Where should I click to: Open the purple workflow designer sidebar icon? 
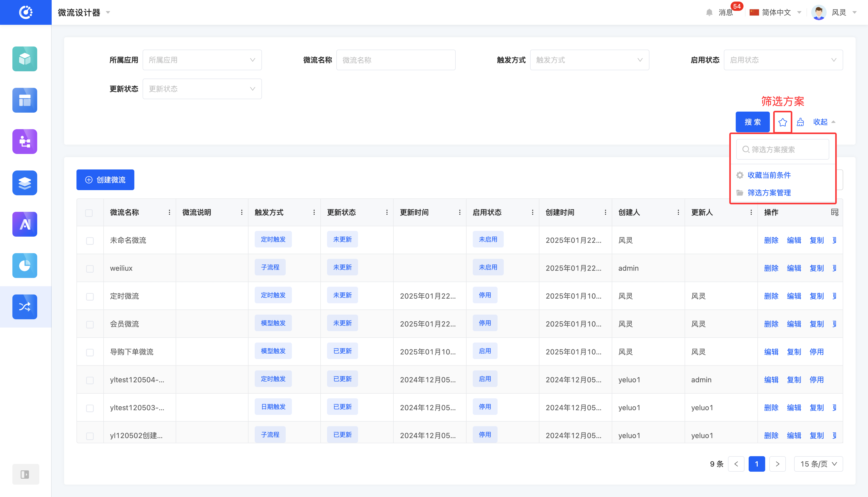point(25,141)
